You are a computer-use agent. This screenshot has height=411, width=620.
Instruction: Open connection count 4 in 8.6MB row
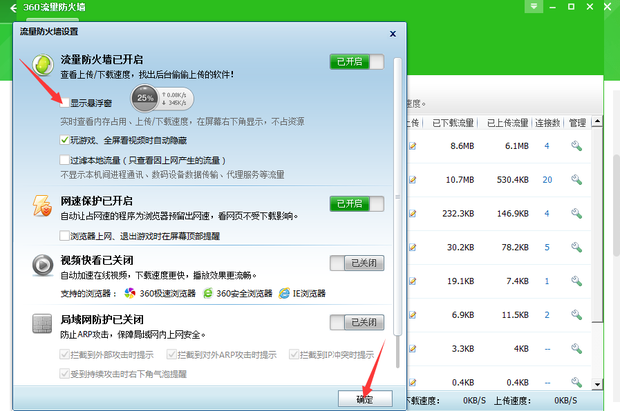pyautogui.click(x=547, y=146)
